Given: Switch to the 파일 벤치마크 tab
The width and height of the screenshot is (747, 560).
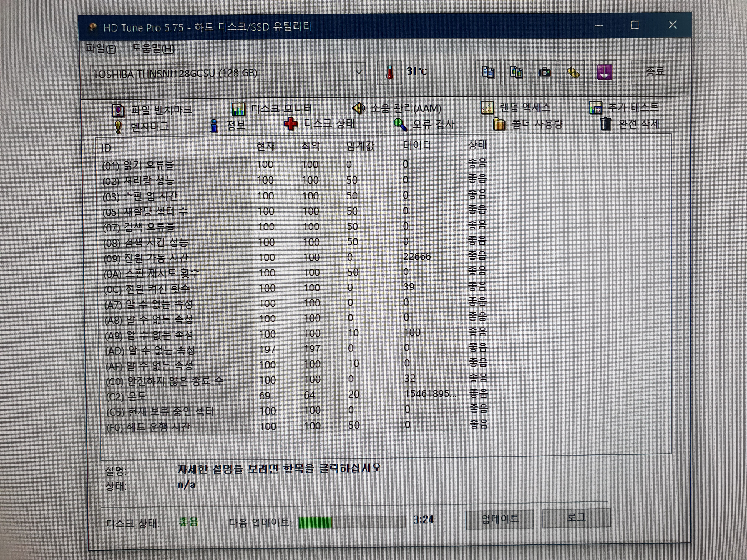Looking at the screenshot, I should pyautogui.click(x=152, y=110).
